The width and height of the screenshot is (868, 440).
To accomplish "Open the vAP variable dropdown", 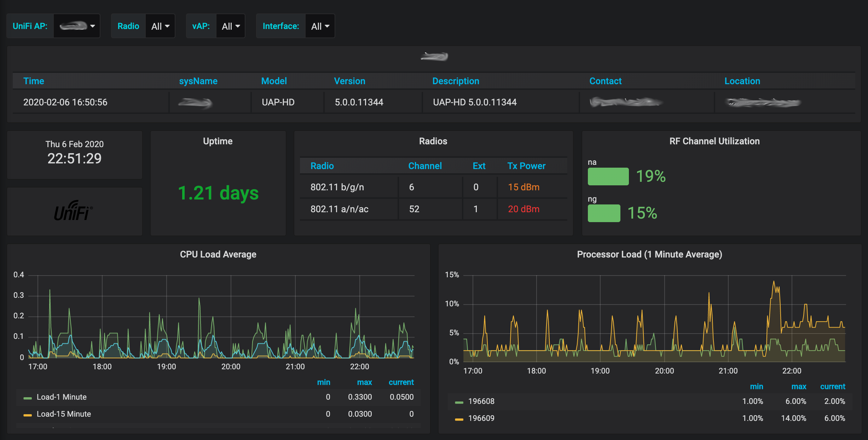I will coord(231,26).
